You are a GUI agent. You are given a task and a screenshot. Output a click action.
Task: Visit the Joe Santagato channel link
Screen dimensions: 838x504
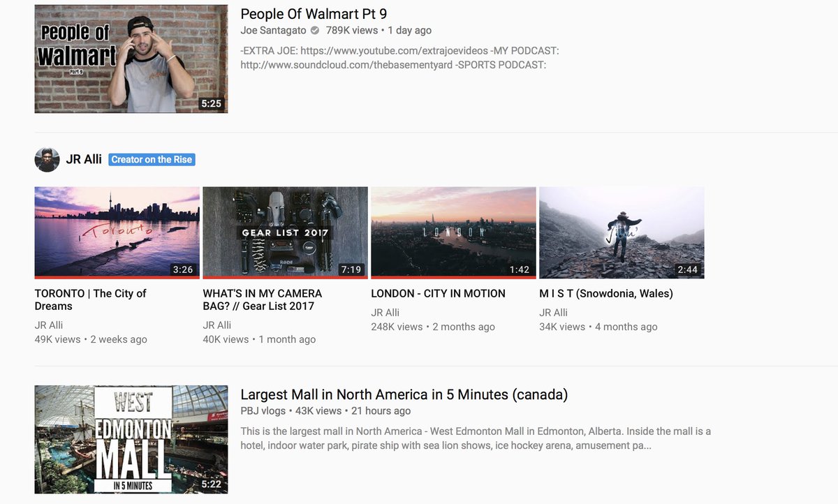(273, 31)
